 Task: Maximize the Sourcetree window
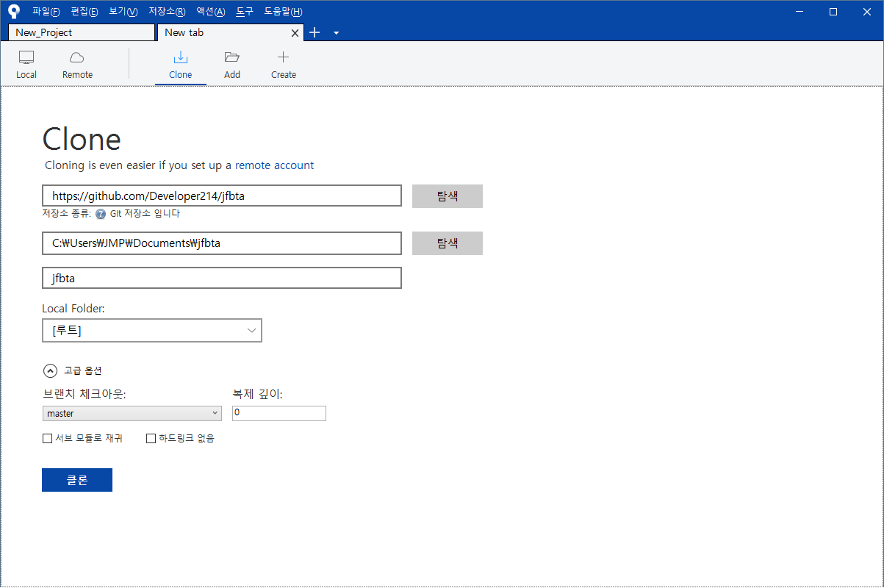pos(833,11)
